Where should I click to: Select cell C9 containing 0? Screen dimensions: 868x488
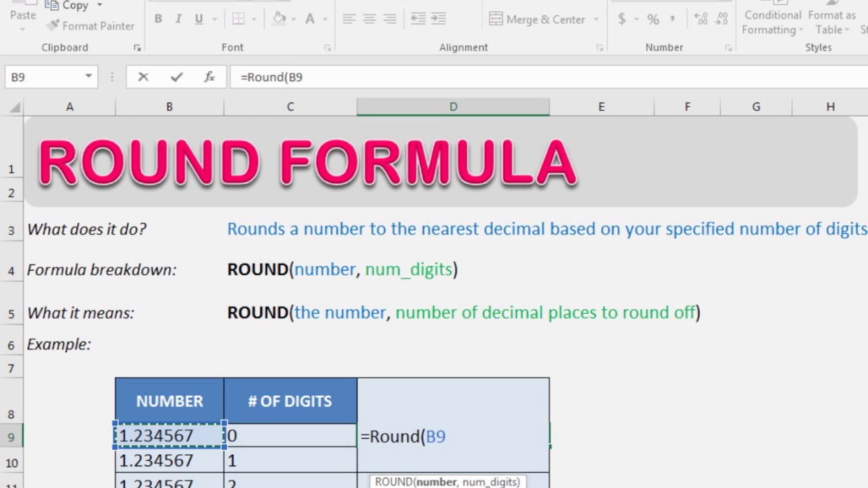(290, 436)
